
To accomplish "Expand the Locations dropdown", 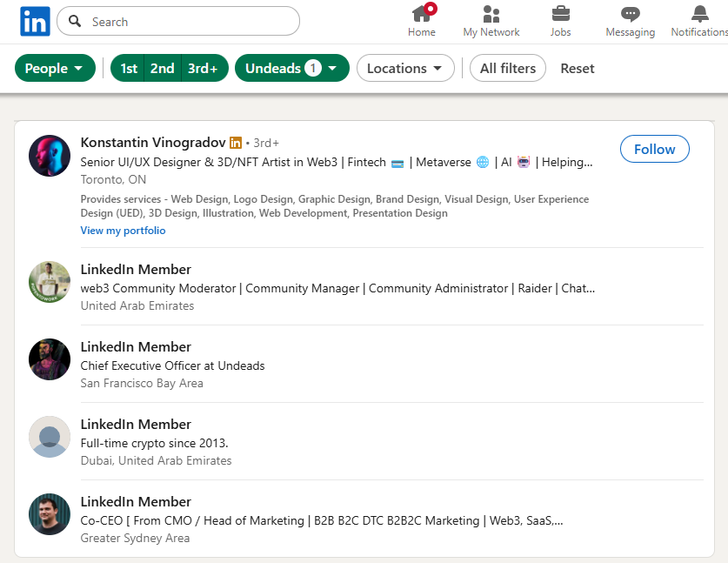I will coord(405,68).
